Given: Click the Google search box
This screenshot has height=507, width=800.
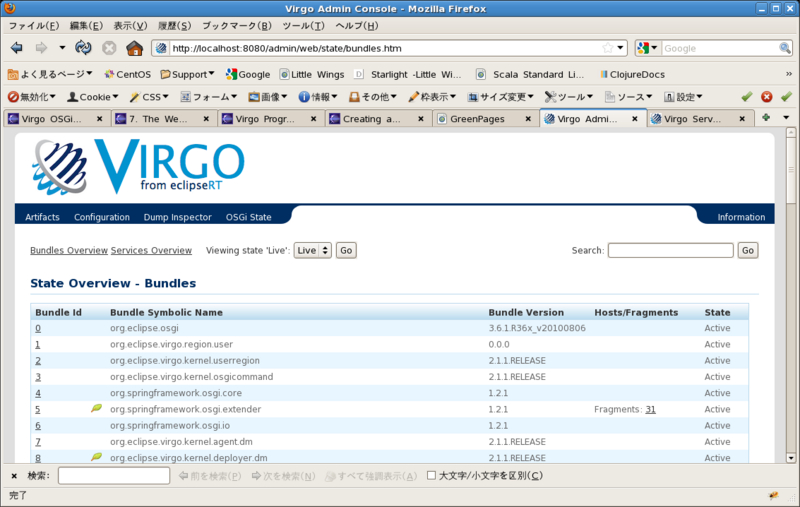Looking at the screenshot, I should coord(720,48).
